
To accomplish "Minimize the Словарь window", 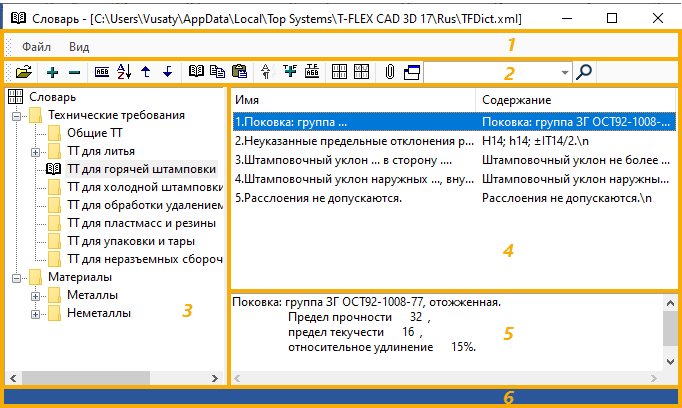I will pos(567,18).
